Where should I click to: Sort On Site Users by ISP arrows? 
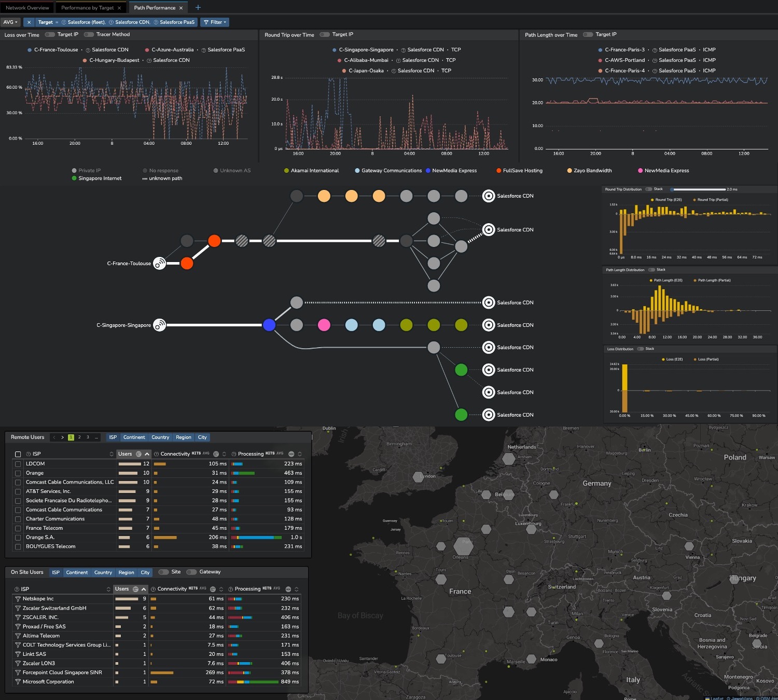pos(108,589)
